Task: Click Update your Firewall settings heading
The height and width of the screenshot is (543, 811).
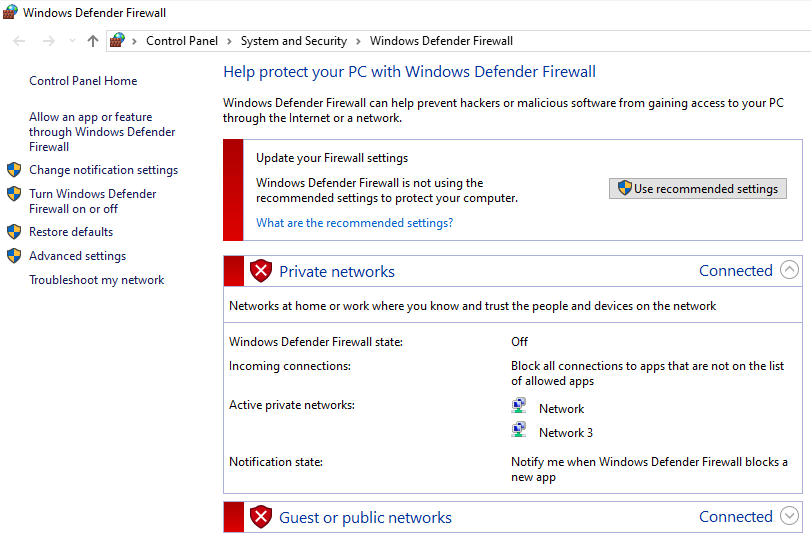Action: (x=332, y=158)
